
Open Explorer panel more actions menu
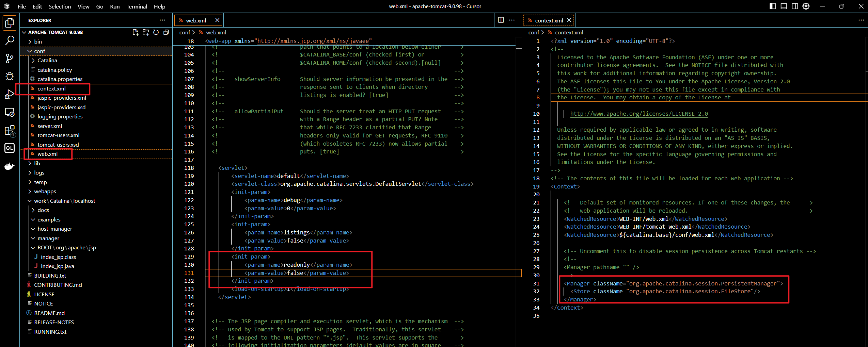tap(162, 20)
